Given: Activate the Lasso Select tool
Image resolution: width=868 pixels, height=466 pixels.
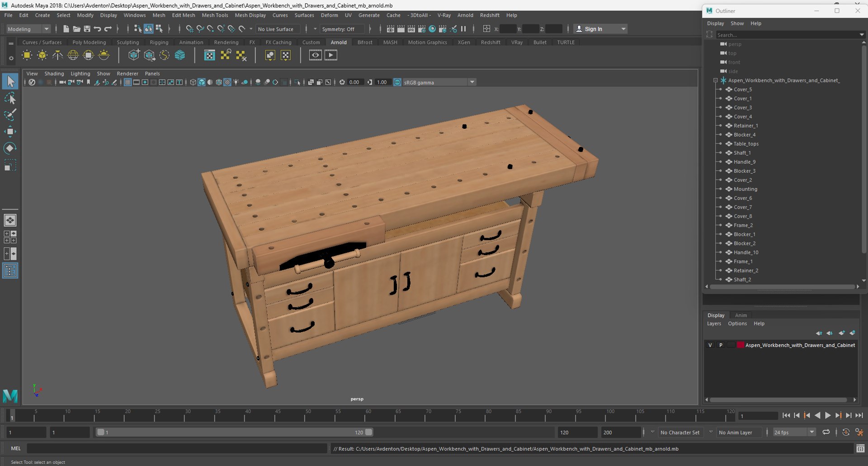Looking at the screenshot, I should pyautogui.click(x=10, y=98).
